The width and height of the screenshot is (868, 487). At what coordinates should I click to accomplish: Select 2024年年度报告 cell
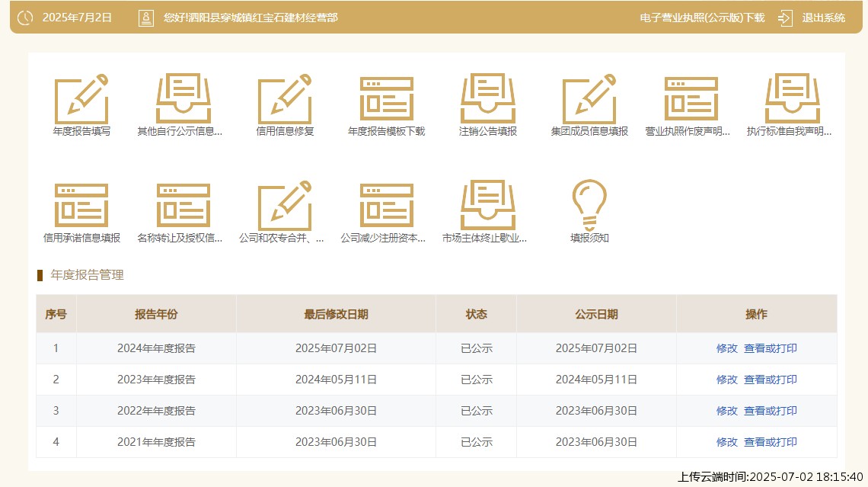point(156,348)
